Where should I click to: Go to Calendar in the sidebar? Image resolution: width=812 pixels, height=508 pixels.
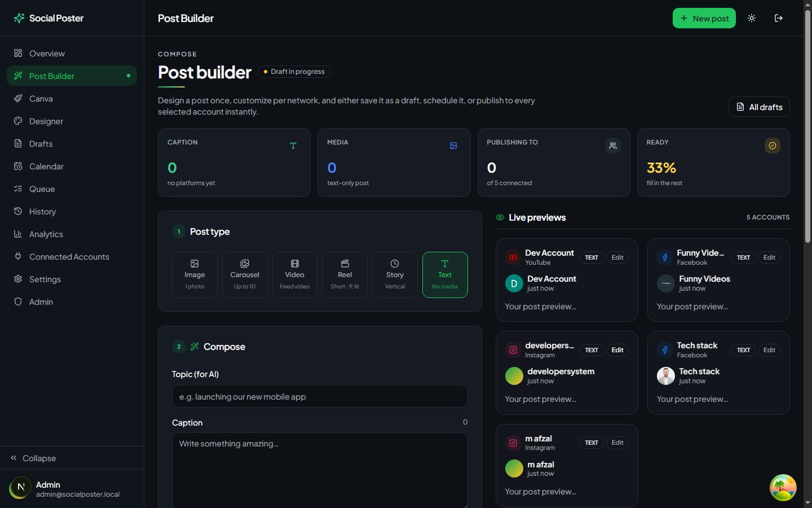72,166
